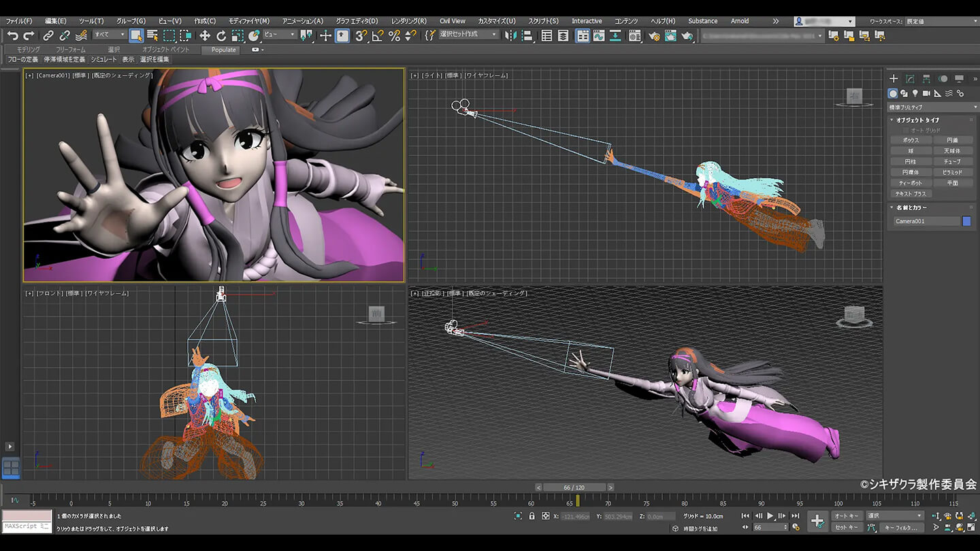
Task: Open the Curve Editor icon
Action: click(599, 35)
